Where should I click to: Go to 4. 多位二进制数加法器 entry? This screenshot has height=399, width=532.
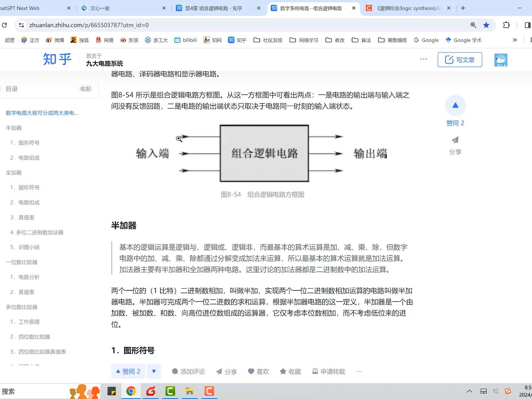pyautogui.click(x=37, y=232)
